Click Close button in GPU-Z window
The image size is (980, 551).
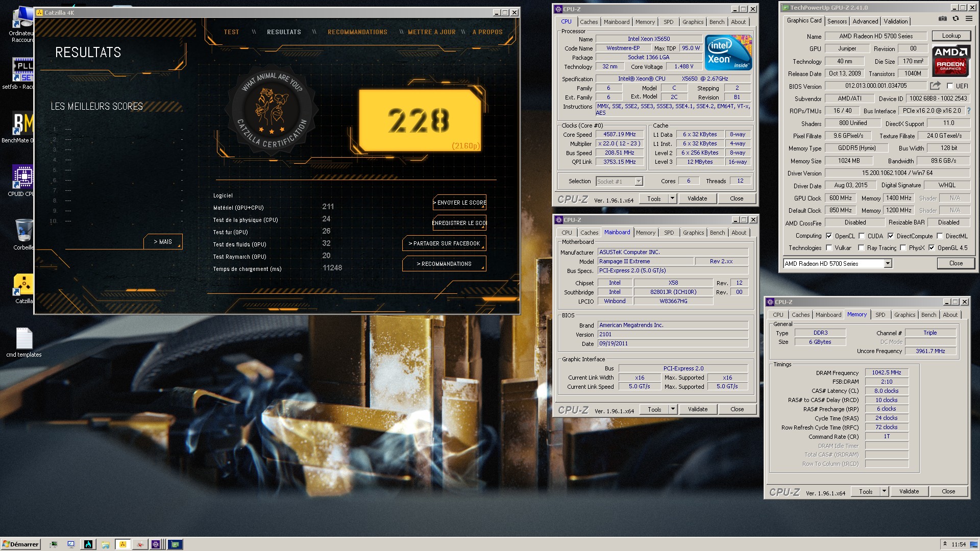pos(955,263)
